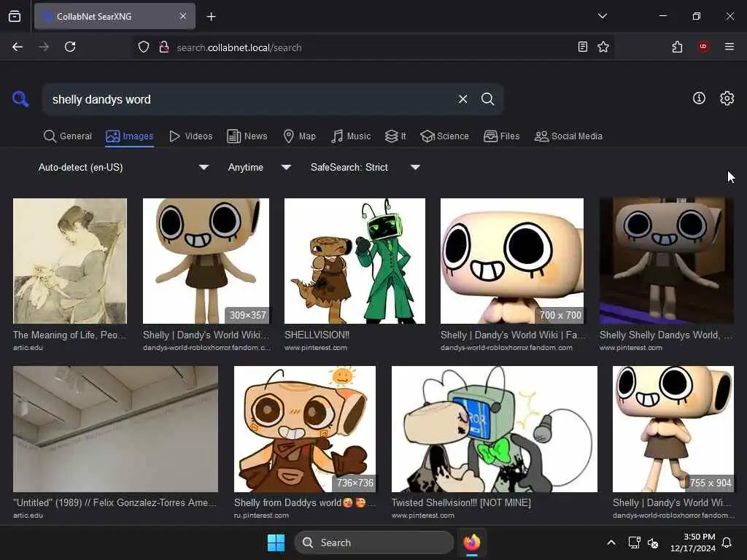This screenshot has height=560, width=747.
Task: Reload the current page
Action: (x=70, y=47)
